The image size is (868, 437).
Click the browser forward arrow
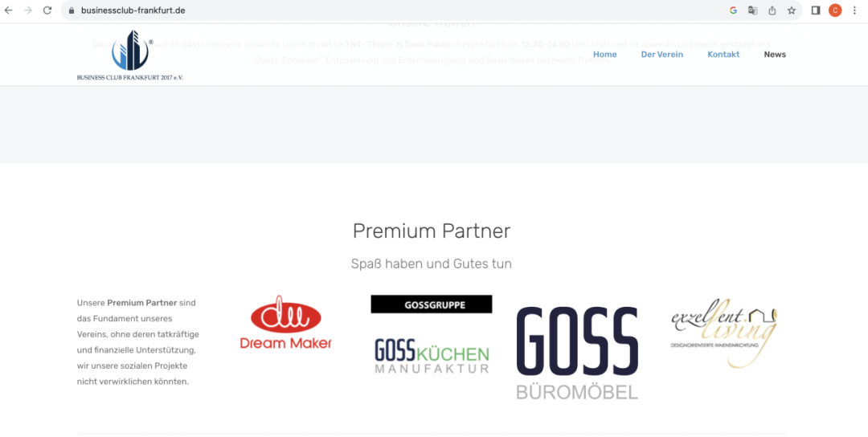27,10
